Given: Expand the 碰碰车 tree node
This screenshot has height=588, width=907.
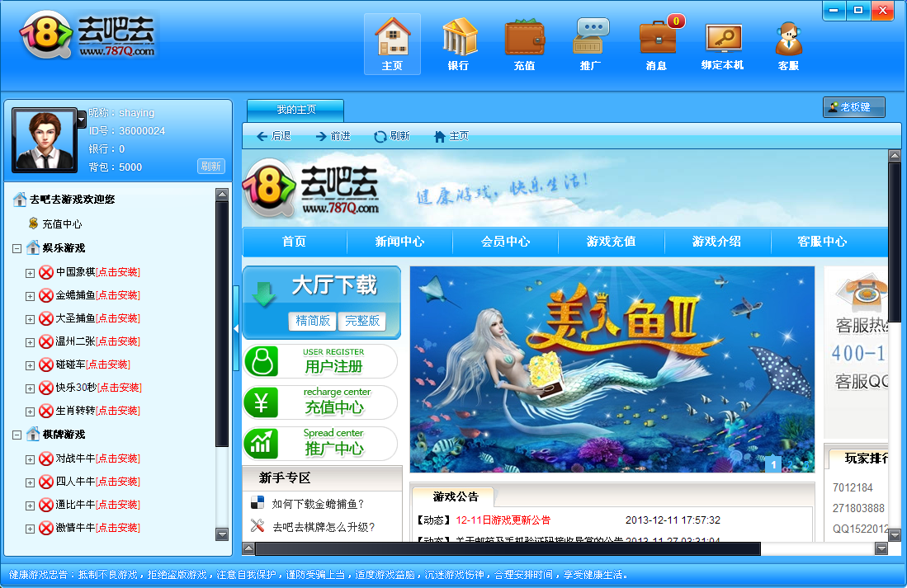Looking at the screenshot, I should pos(30,365).
